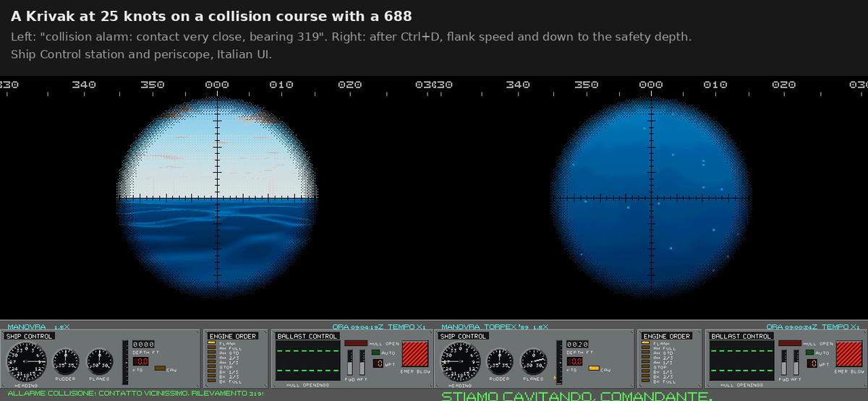Click the FWD trim slider in right screen
Image resolution: width=868 pixels, height=401 pixels.
point(784,363)
